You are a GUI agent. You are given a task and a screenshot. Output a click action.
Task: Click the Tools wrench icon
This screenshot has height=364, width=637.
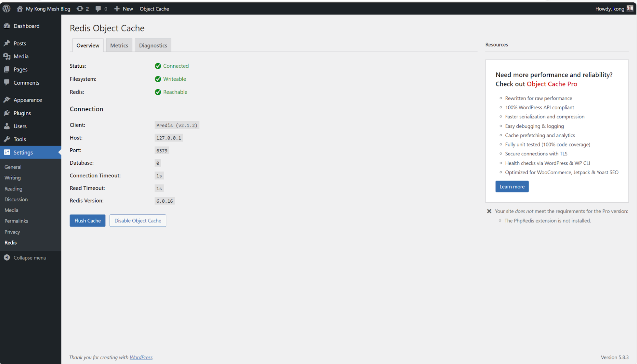point(7,139)
